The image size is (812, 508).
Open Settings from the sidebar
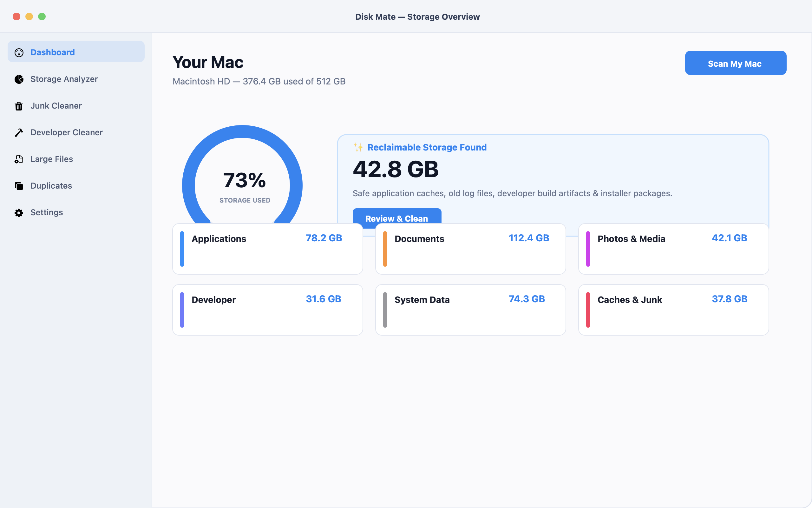(76, 212)
